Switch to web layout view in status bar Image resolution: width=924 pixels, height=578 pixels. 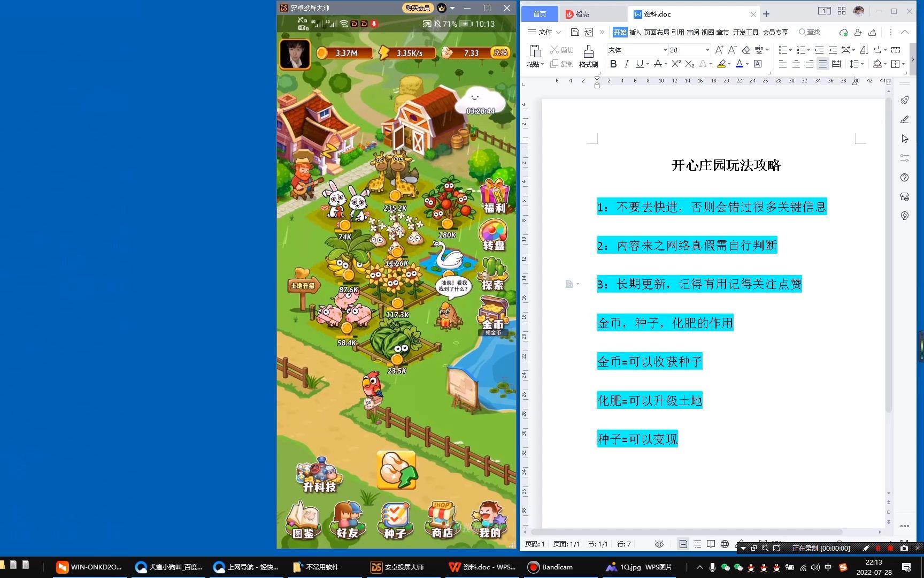click(x=725, y=544)
